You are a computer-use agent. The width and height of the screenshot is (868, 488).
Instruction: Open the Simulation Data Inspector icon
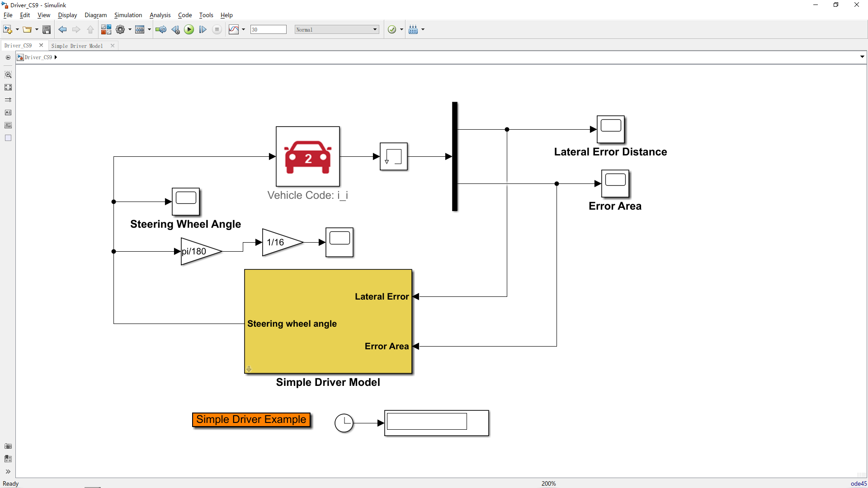(x=233, y=29)
